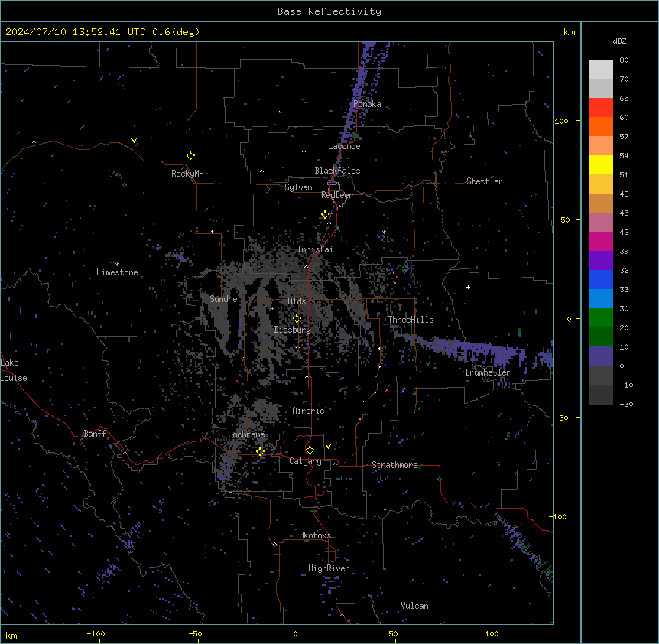Click the 0 tick on the bottom axis
This screenshot has width=659, height=644.
(295, 634)
